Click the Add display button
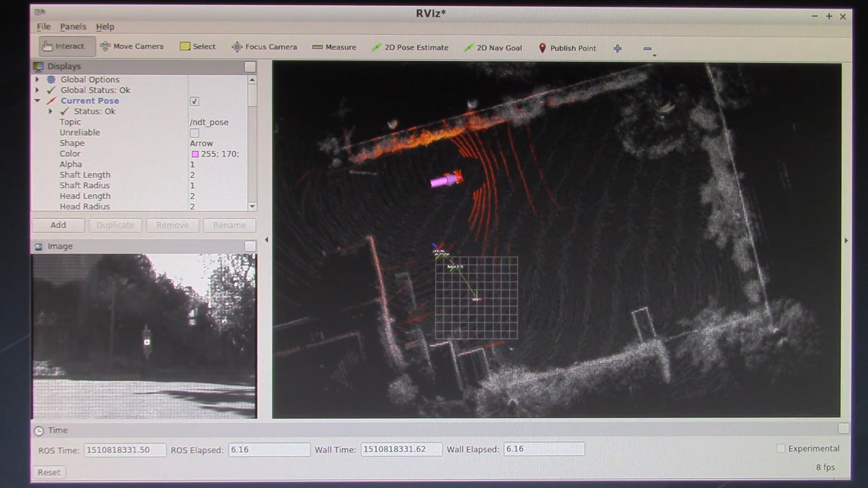Viewport: 868px width, 488px height. [58, 225]
